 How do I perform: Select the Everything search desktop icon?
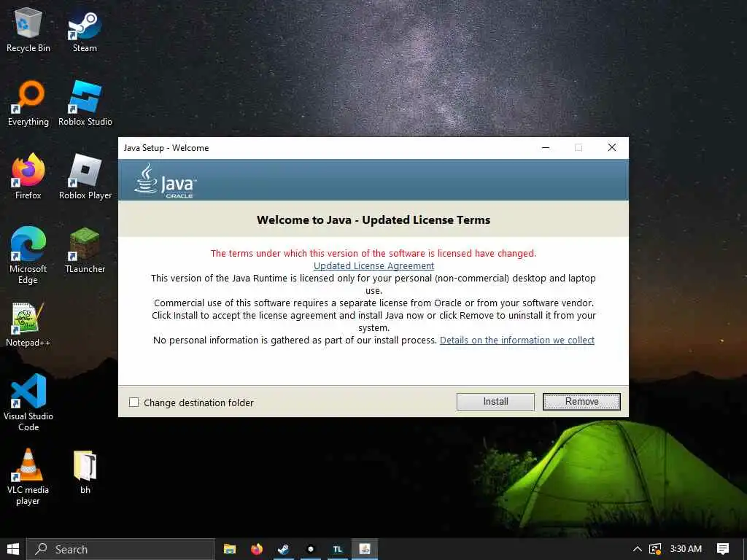pyautogui.click(x=28, y=103)
